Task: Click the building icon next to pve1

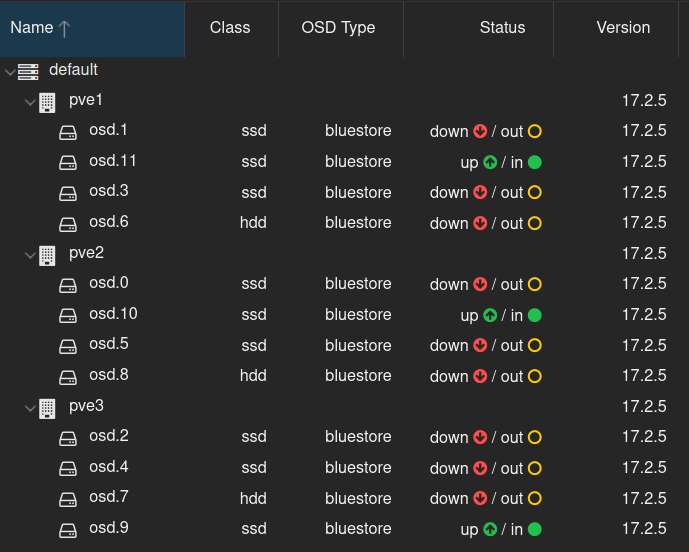Action: click(47, 103)
